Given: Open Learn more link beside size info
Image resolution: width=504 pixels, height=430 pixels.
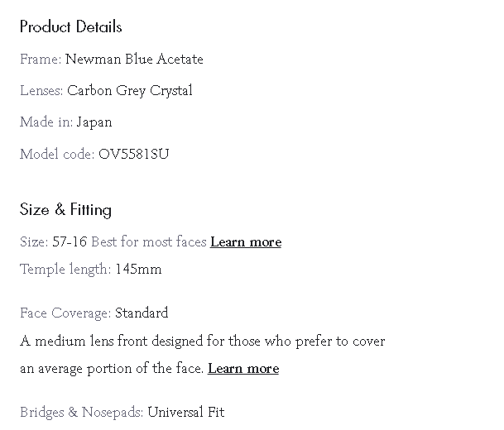Looking at the screenshot, I should pyautogui.click(x=246, y=242).
